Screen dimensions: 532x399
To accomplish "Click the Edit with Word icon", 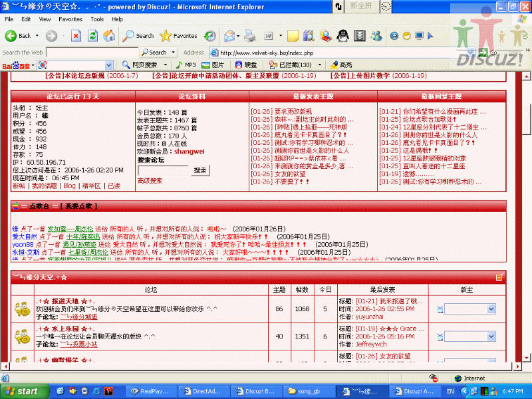I will coord(269,36).
